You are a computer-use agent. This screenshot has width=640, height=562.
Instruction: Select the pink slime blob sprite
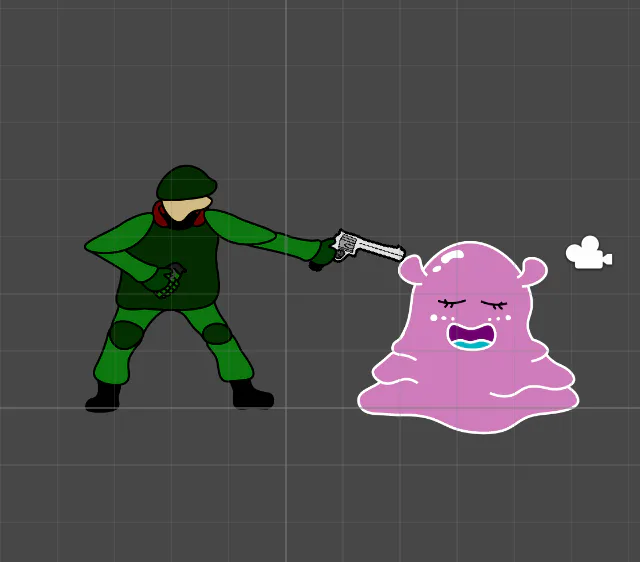click(468, 337)
